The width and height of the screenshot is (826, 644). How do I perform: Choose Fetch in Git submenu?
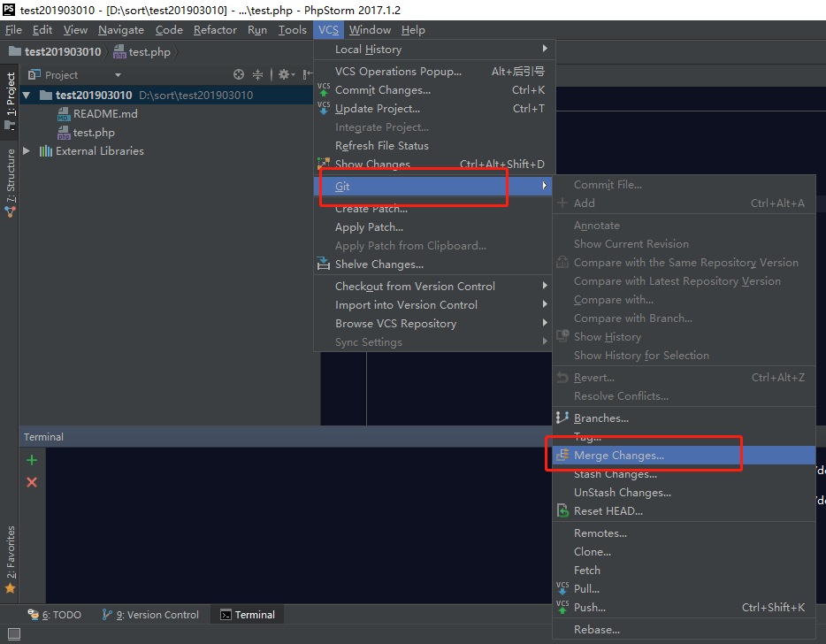(x=684, y=571)
